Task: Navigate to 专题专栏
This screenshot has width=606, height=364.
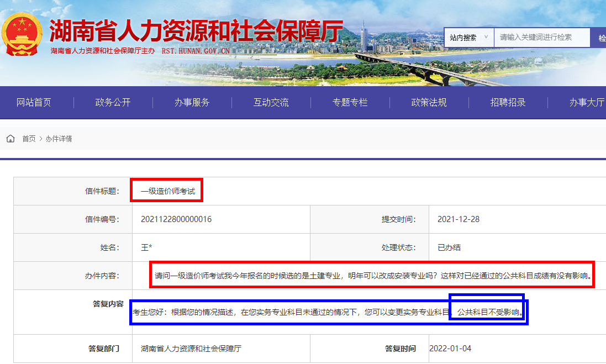Action: click(350, 102)
